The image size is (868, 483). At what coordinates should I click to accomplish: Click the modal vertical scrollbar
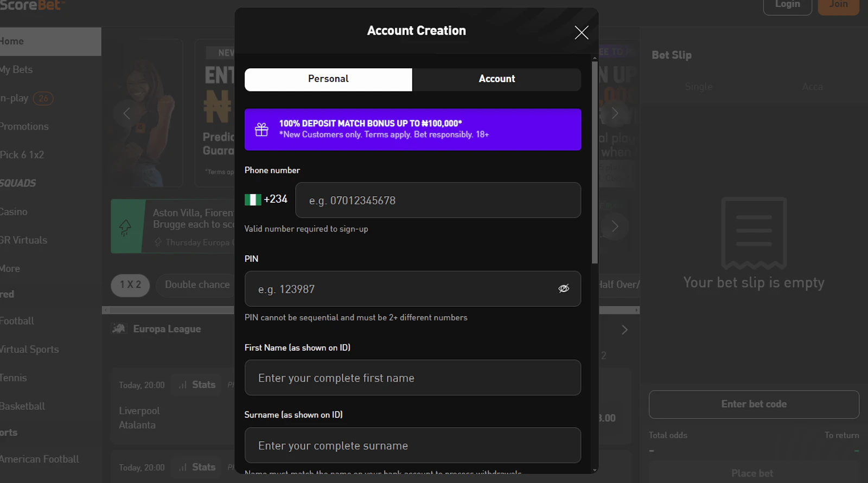tap(595, 163)
